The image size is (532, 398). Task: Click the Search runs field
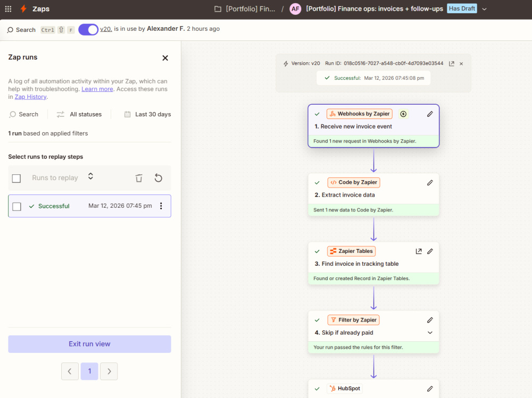tap(24, 114)
